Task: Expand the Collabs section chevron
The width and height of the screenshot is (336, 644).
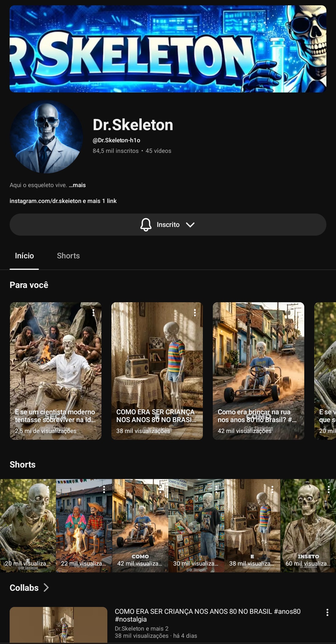Action: pyautogui.click(x=46, y=588)
